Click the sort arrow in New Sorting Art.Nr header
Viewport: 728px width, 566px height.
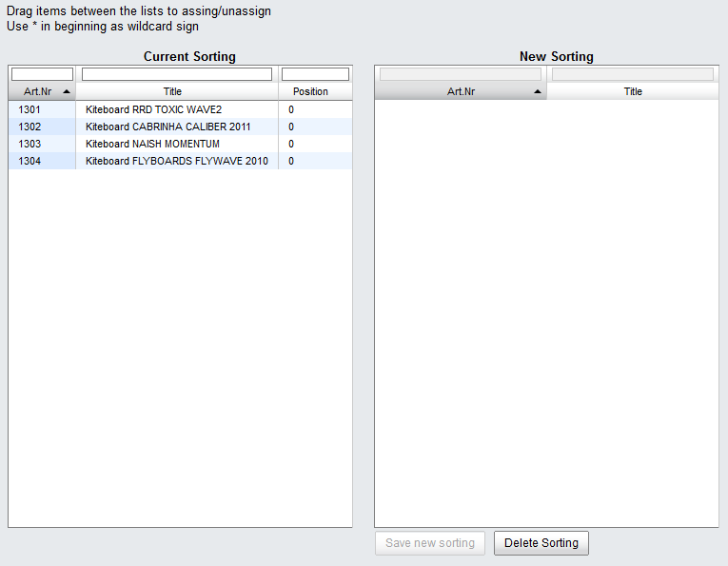pos(538,92)
